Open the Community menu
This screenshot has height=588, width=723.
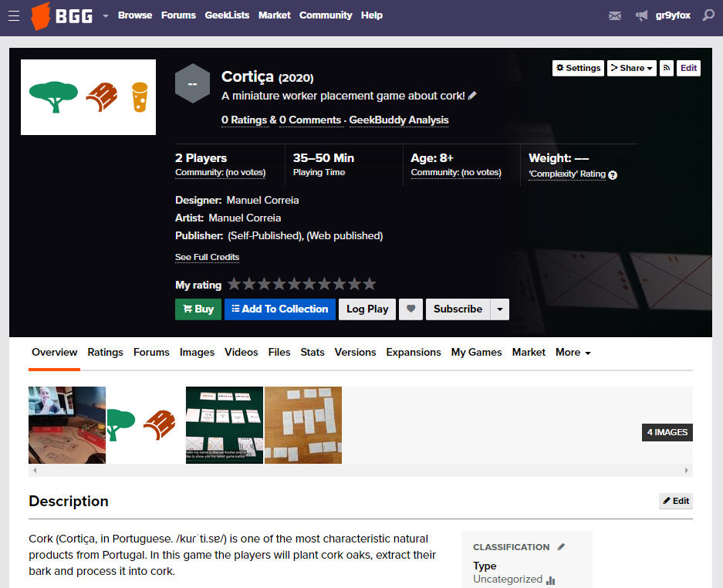tap(326, 15)
